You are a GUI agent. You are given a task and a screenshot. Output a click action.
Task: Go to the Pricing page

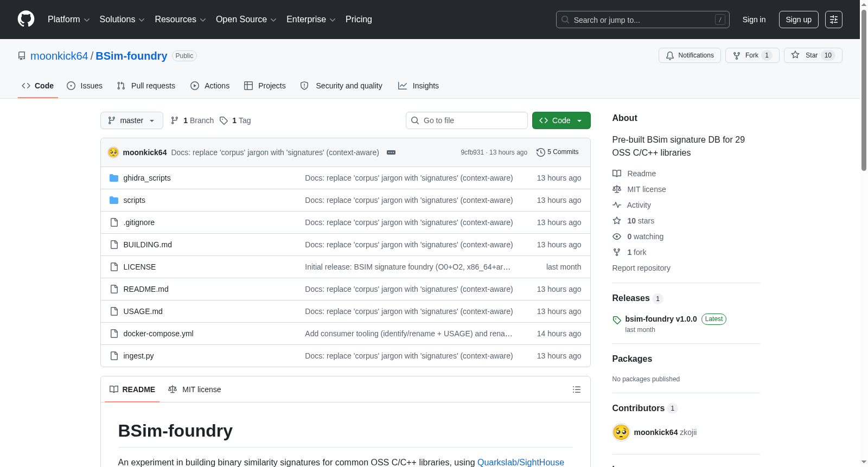(x=359, y=20)
